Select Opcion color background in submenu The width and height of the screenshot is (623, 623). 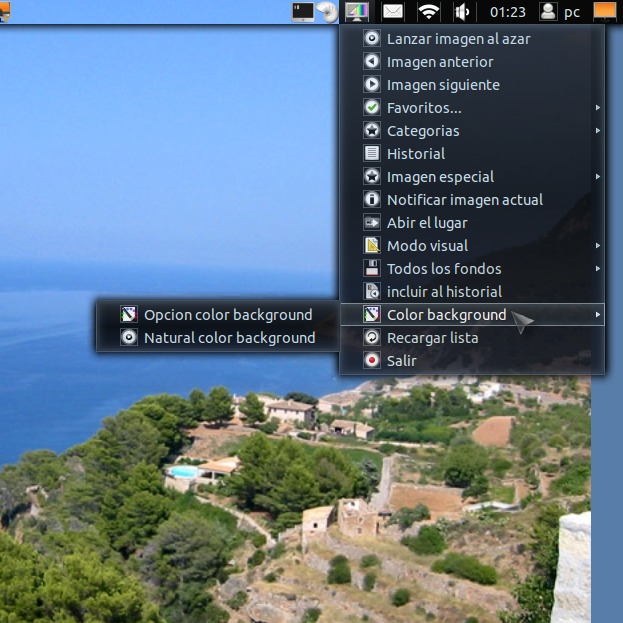[x=218, y=315]
